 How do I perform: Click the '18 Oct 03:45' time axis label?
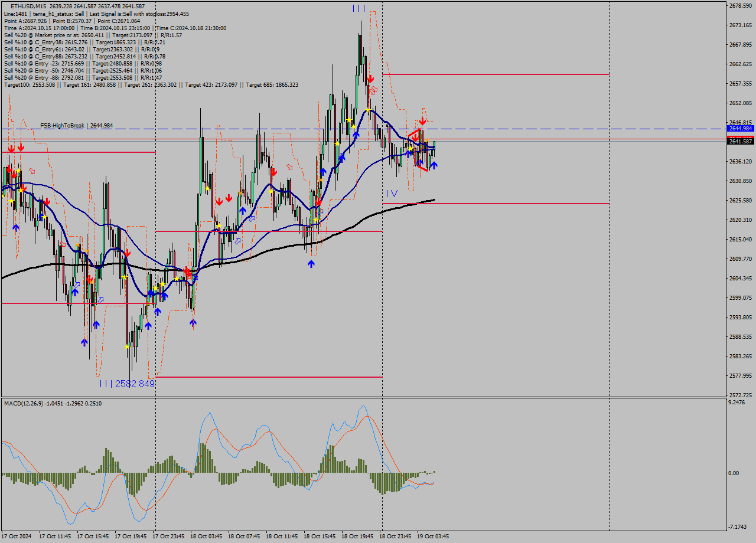click(x=207, y=537)
